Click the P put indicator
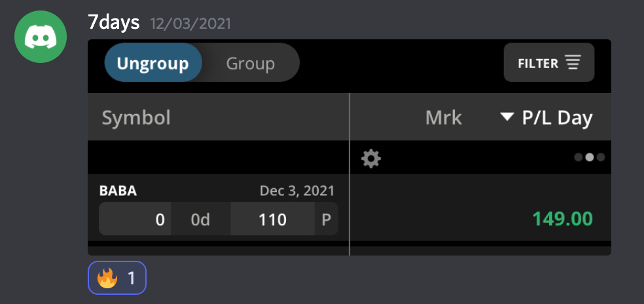 pos(326,219)
